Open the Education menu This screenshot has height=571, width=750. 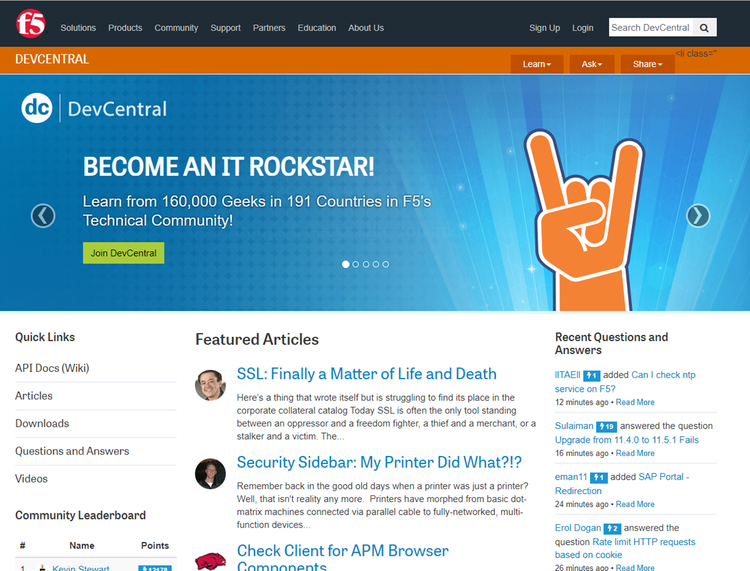pos(317,28)
